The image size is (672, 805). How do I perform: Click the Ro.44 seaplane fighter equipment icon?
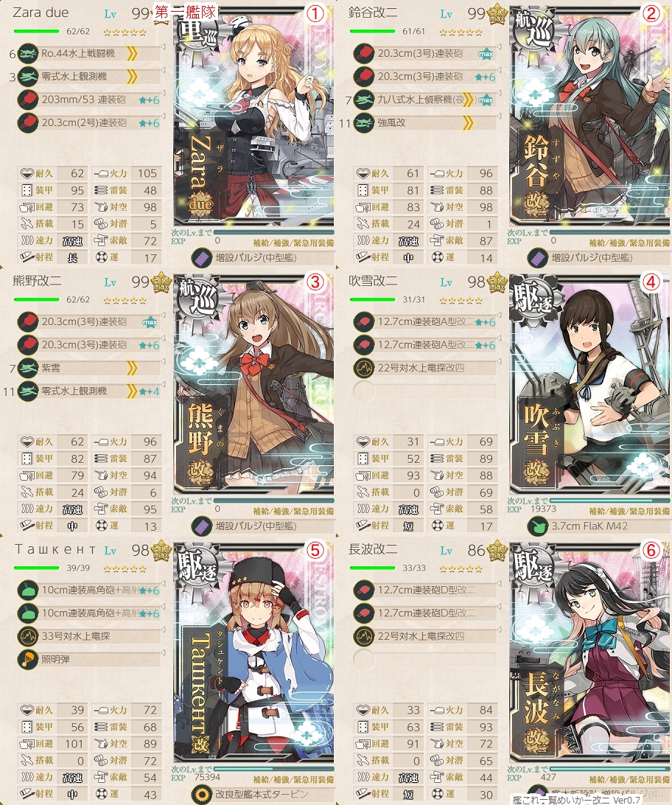click(x=28, y=53)
